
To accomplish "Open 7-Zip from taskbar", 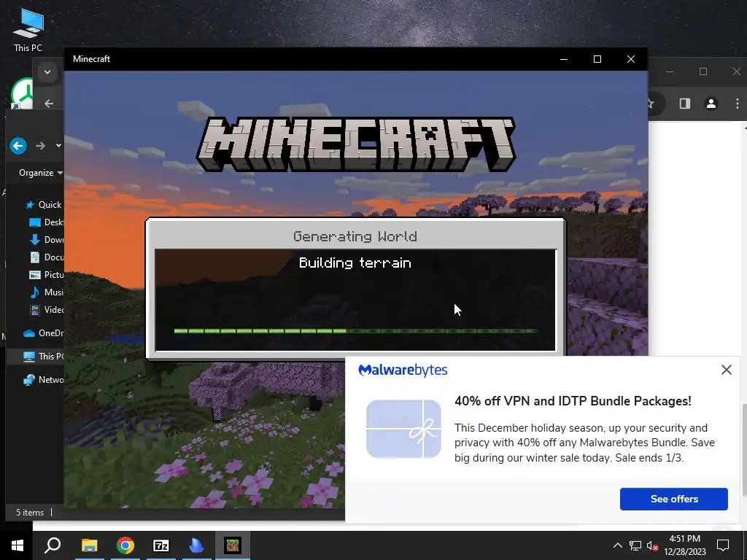I will [161, 545].
